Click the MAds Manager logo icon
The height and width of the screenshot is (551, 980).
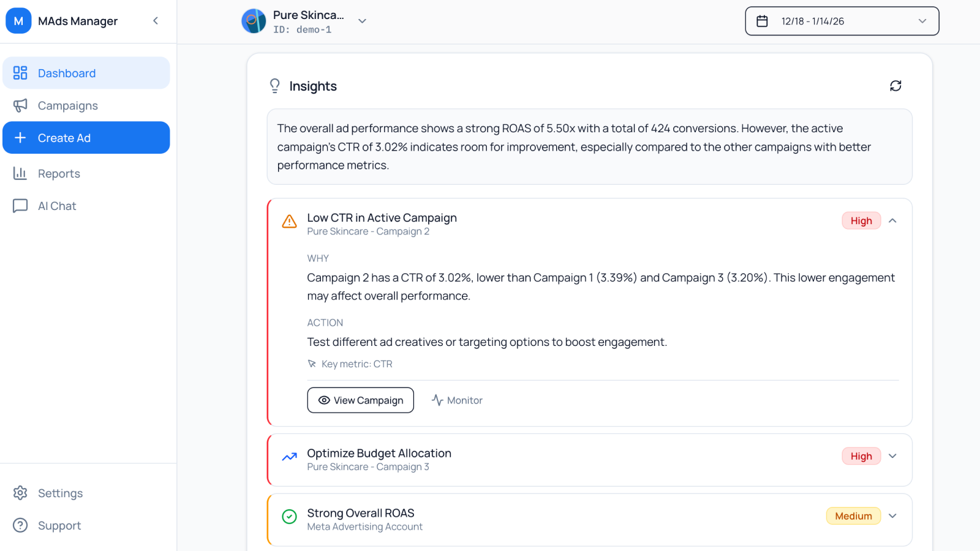coord(18,21)
